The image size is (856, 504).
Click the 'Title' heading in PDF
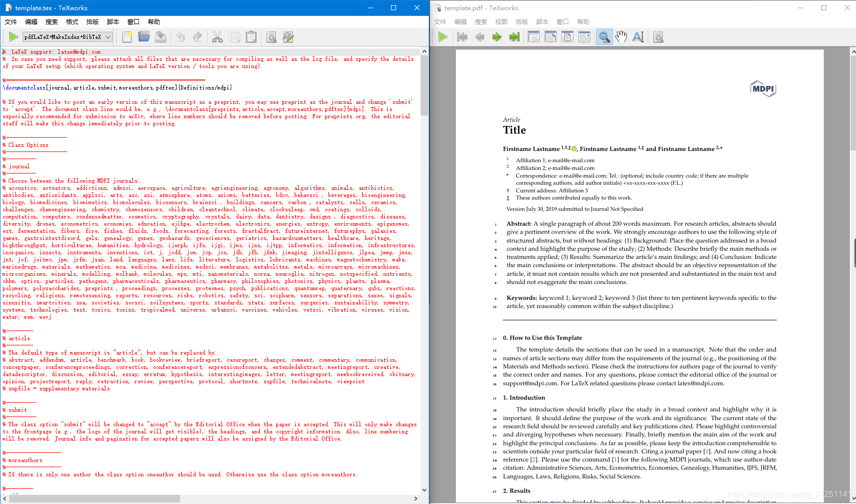(x=514, y=130)
